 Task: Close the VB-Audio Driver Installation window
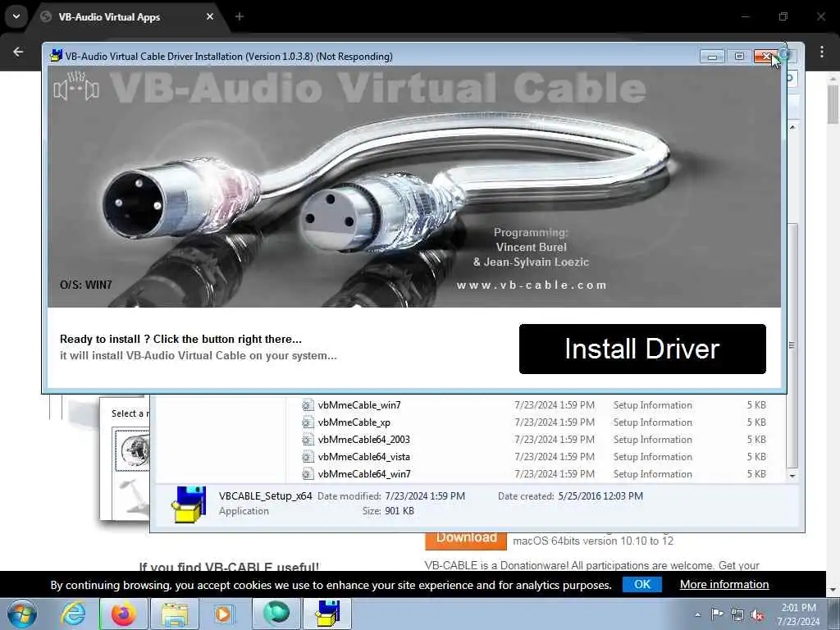766,57
